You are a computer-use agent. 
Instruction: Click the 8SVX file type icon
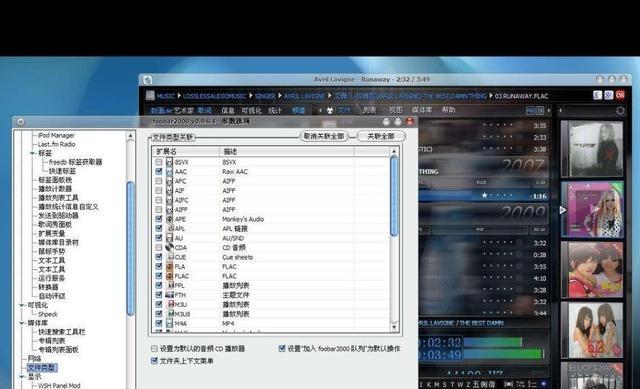pyautogui.click(x=169, y=162)
